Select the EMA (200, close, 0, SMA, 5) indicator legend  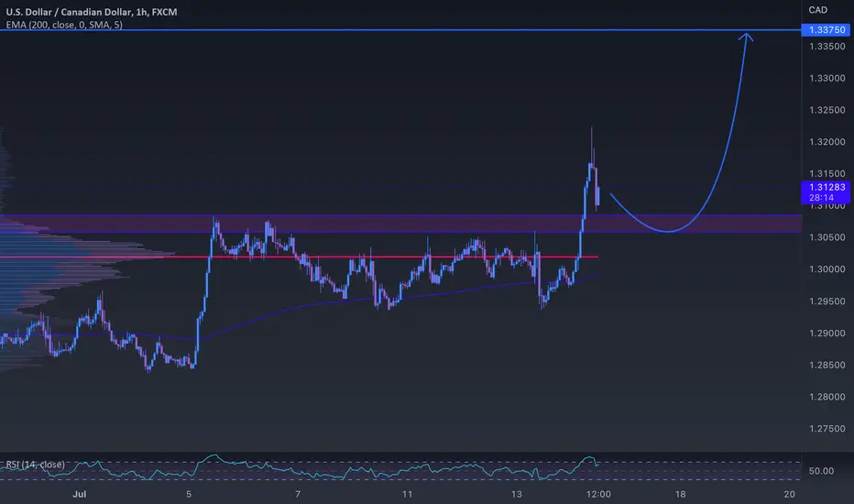(64, 25)
